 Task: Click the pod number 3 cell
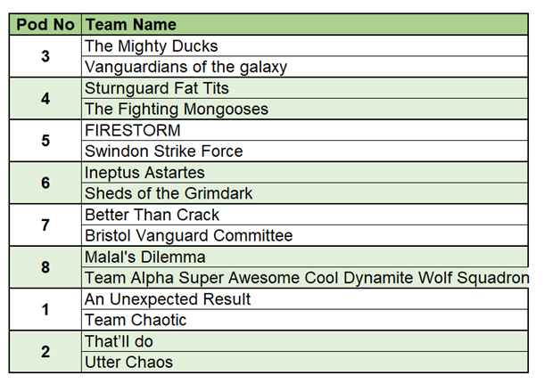coord(45,57)
